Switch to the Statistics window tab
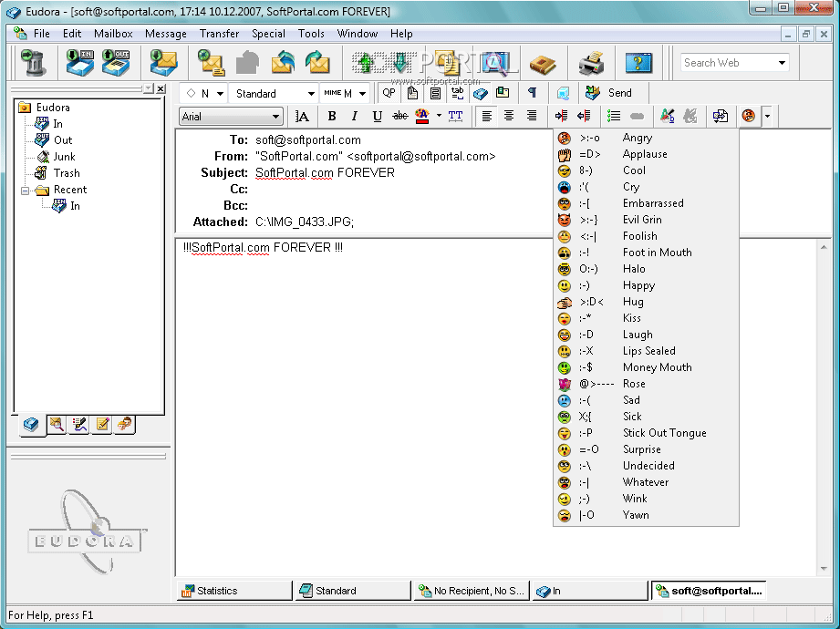This screenshot has height=629, width=840. point(234,591)
